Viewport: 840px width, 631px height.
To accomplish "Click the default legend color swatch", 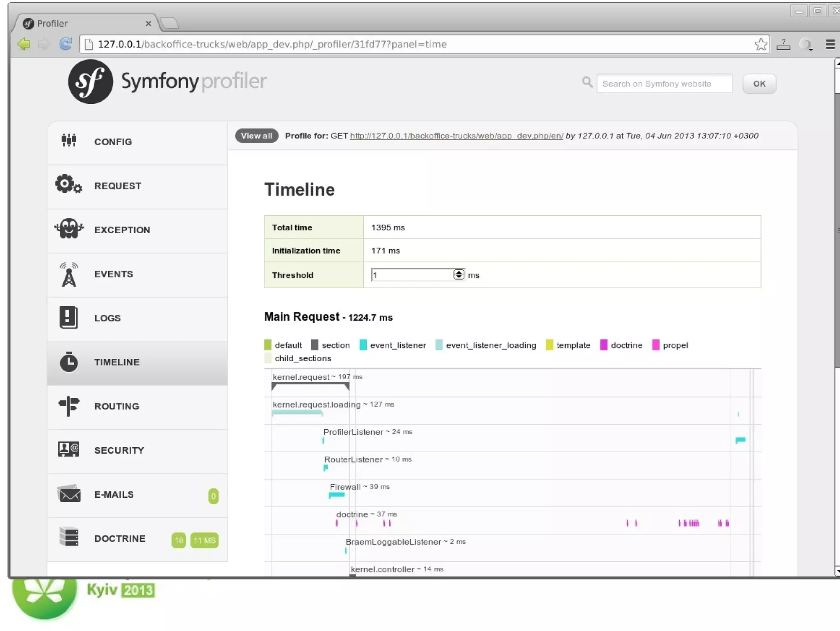I will (x=268, y=345).
